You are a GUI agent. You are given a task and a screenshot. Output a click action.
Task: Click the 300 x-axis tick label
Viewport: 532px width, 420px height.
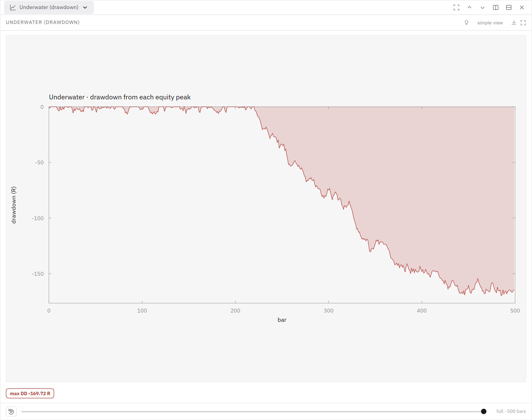pyautogui.click(x=328, y=310)
